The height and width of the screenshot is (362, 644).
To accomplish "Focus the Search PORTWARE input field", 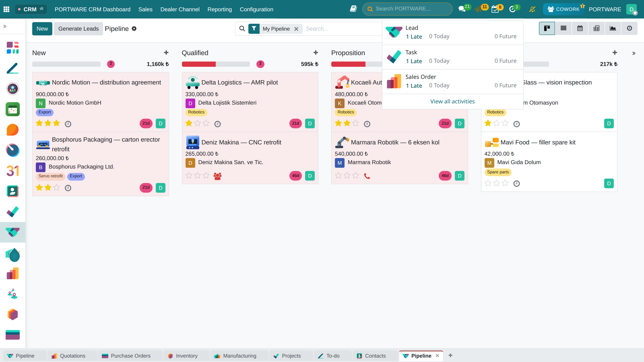I will click(x=407, y=9).
